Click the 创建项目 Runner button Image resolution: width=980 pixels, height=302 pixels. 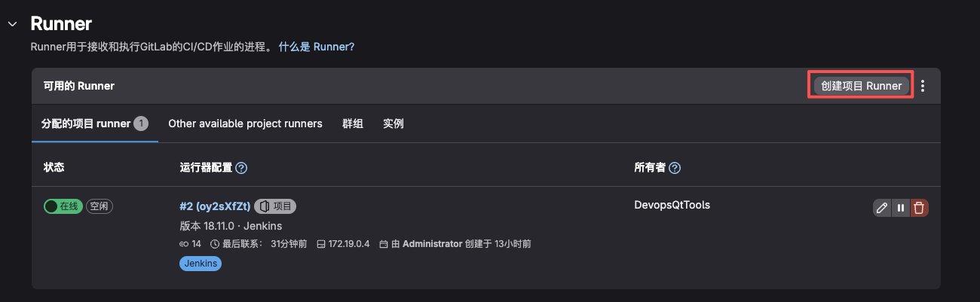click(x=861, y=86)
